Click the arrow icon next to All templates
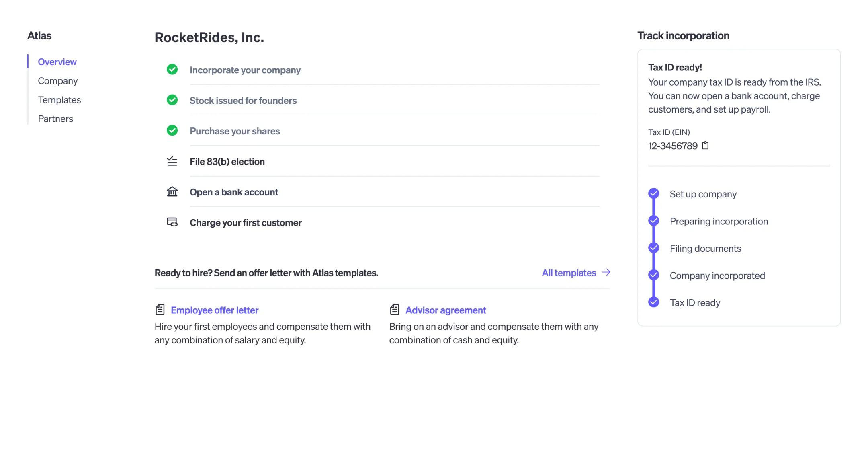The image size is (868, 475). 606,272
